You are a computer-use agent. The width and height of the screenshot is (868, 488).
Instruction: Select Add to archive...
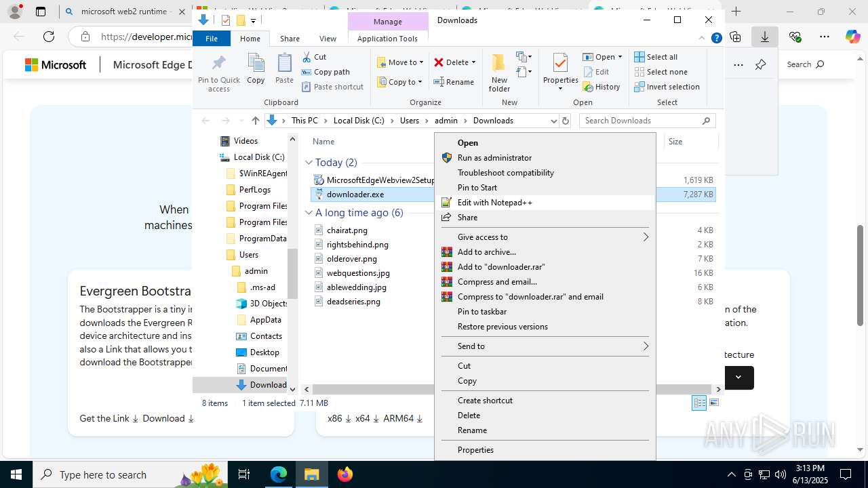coord(545,252)
